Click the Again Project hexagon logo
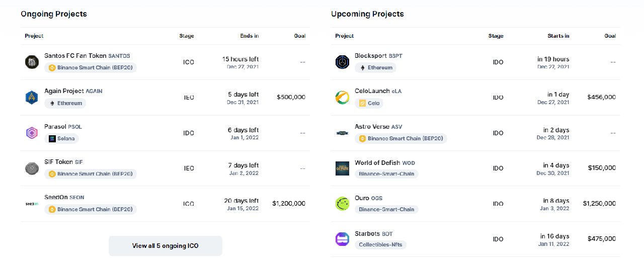The image size is (644, 261). point(32,98)
